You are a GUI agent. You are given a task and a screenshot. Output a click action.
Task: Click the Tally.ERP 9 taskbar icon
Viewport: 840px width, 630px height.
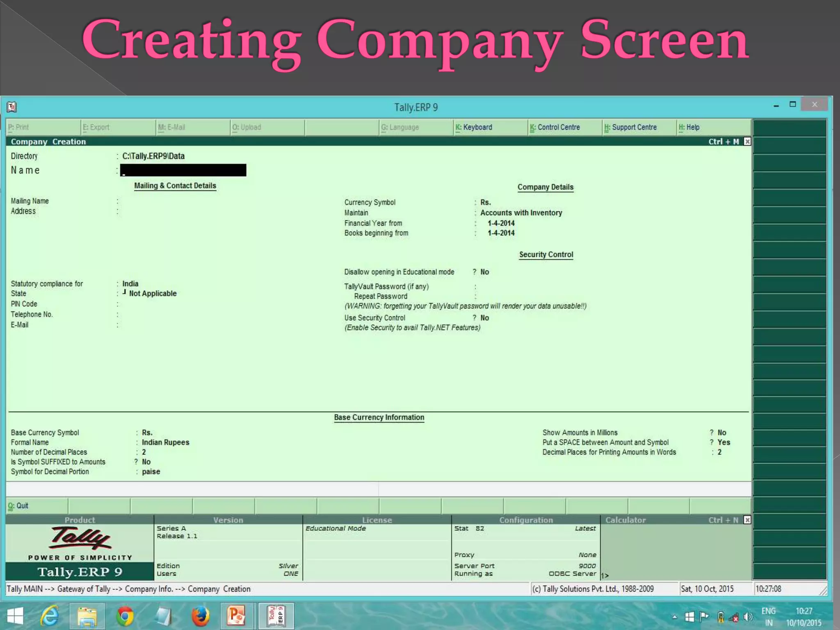(x=276, y=616)
